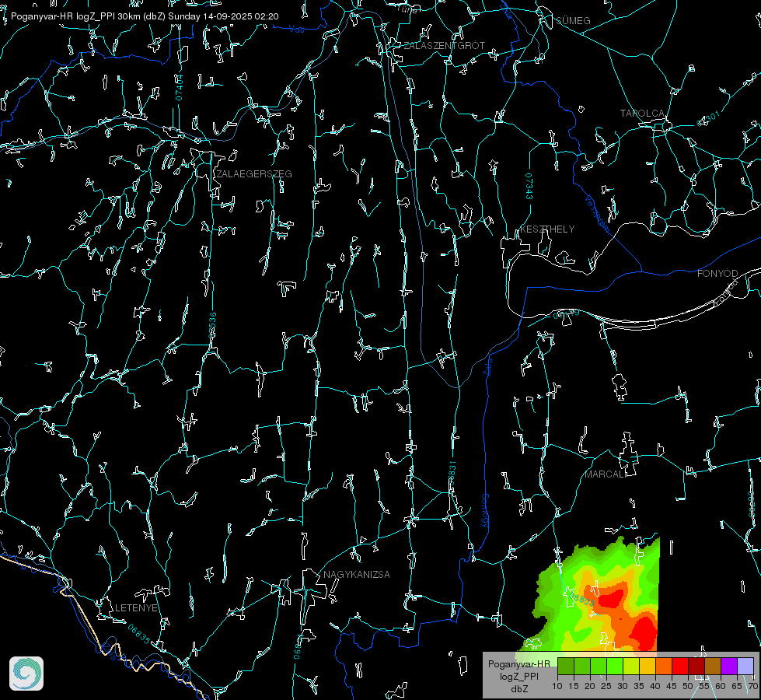Screen dimensions: 761x700
Task: Click the legend scale value 45
Action: [x=672, y=687]
